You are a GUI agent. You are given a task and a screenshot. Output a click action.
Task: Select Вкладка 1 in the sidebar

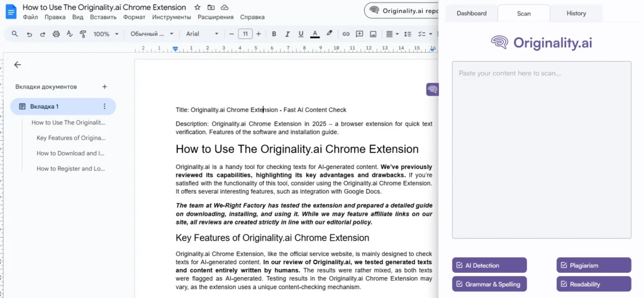click(63, 106)
